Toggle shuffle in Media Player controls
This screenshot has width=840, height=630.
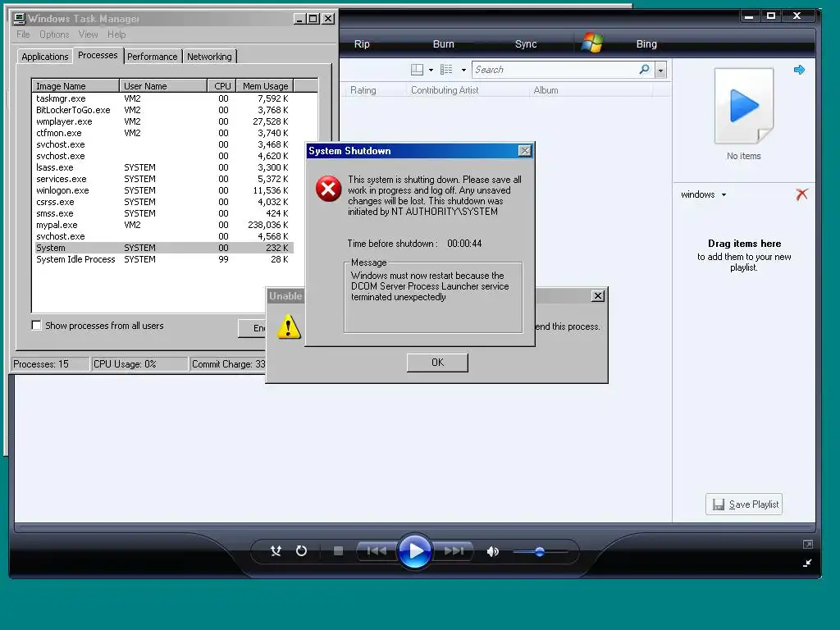tap(276, 550)
